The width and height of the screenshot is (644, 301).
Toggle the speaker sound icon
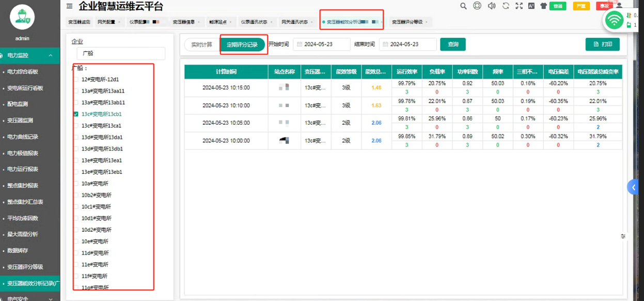click(492, 6)
